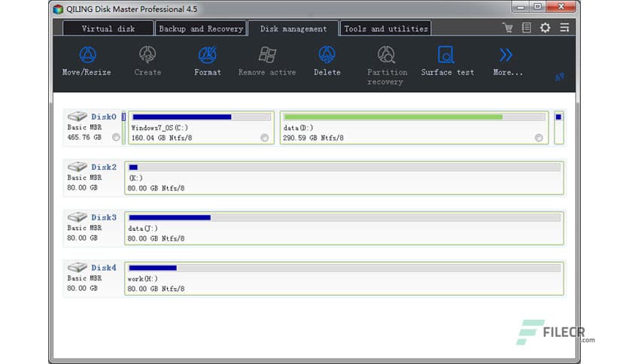629x364 pixels.
Task: Click the Delete partition icon
Action: pos(327,55)
